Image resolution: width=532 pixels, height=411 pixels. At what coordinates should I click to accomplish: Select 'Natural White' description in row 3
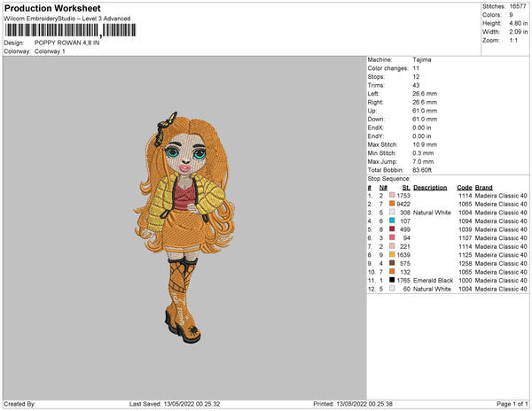coord(432,213)
